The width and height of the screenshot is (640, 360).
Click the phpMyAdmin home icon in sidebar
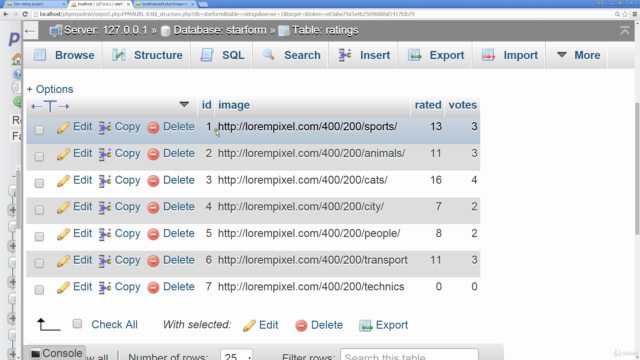coord(17,59)
